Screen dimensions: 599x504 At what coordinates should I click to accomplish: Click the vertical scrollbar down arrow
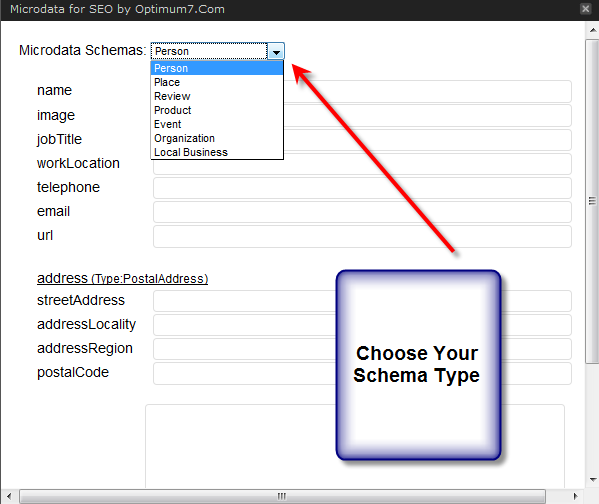coord(593,480)
